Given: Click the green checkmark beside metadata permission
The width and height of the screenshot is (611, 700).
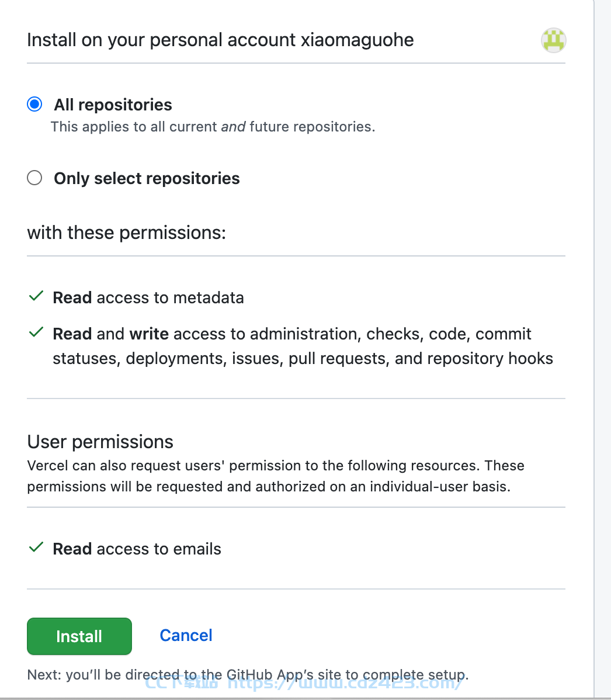Looking at the screenshot, I should (x=36, y=296).
